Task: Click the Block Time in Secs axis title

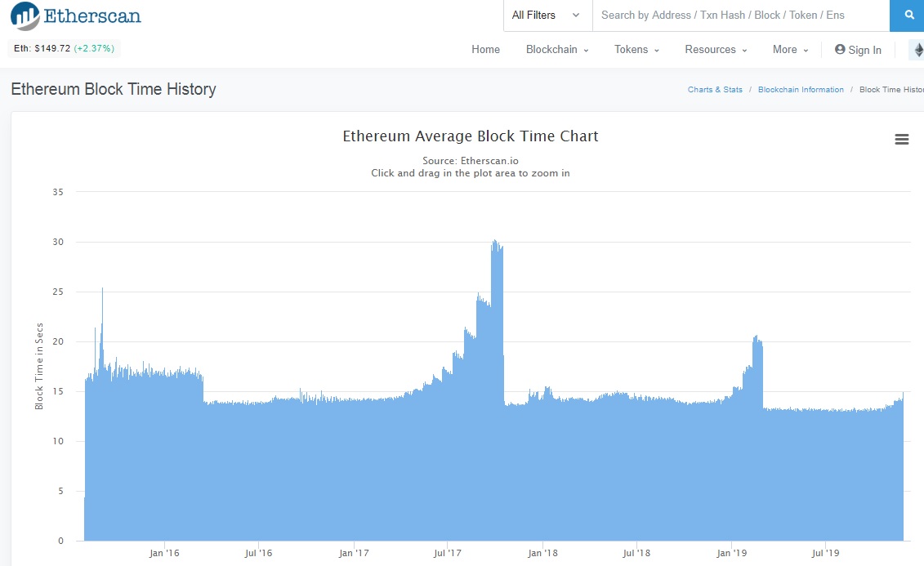Action: [39, 367]
